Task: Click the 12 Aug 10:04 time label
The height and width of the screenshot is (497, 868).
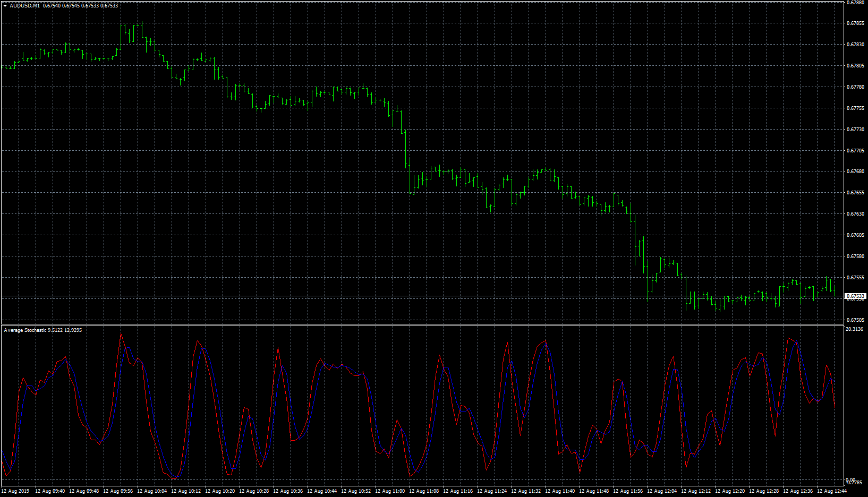Action: [152, 491]
